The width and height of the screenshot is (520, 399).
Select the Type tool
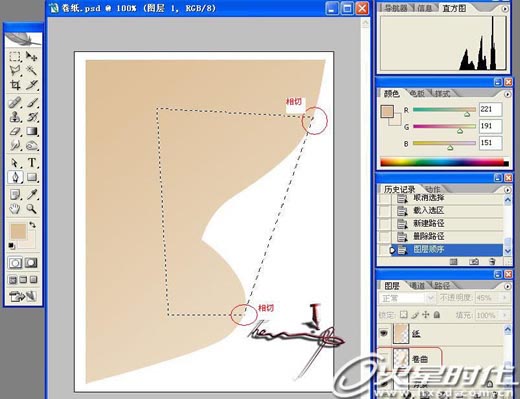[32, 163]
